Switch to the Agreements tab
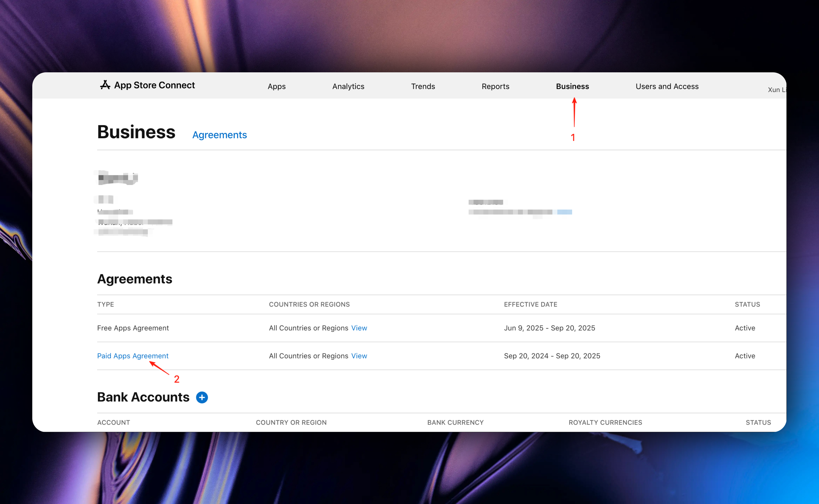819x504 pixels. tap(220, 135)
